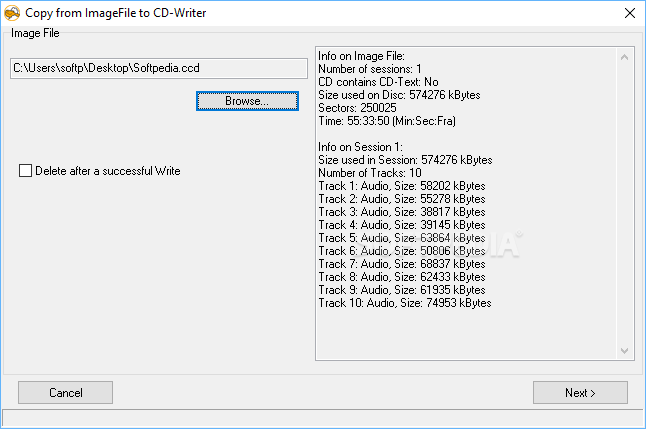
Task: Select Track 10 line with 74953 kBytes
Action: (x=405, y=303)
